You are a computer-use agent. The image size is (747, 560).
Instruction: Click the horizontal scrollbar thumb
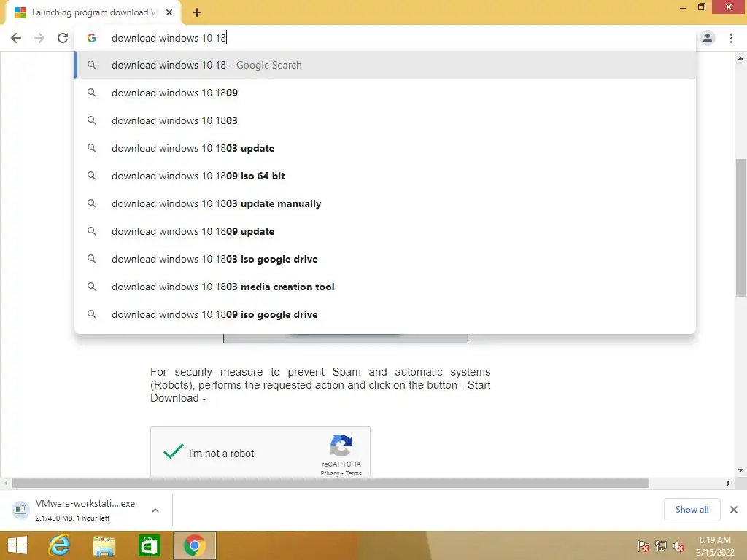pos(330,483)
